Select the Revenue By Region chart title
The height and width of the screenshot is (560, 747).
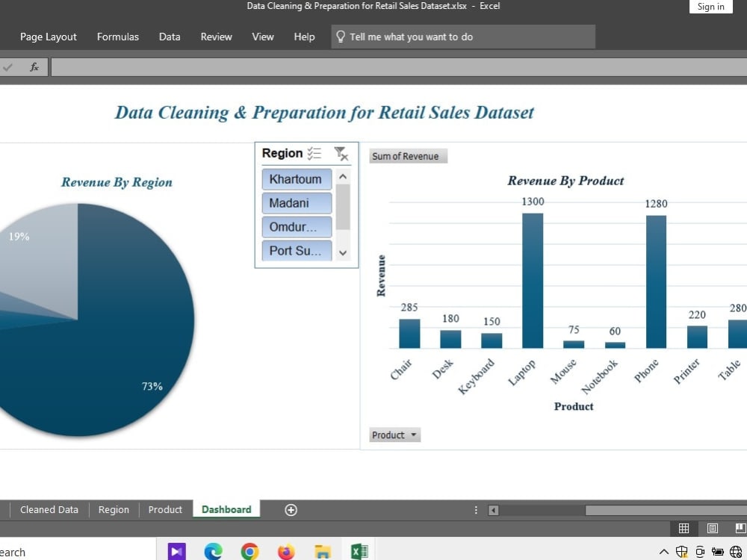(x=117, y=182)
